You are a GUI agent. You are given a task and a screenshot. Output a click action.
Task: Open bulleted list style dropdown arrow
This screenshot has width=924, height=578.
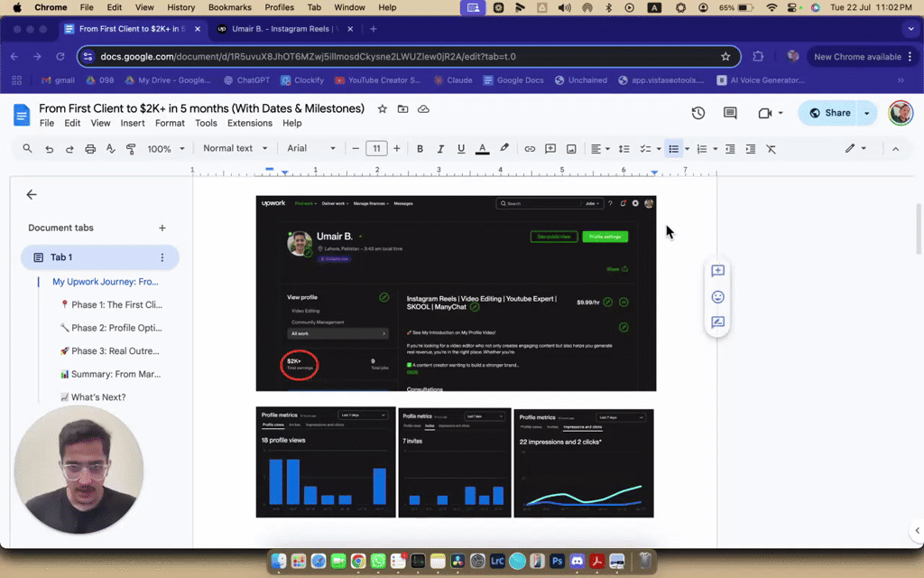click(687, 149)
